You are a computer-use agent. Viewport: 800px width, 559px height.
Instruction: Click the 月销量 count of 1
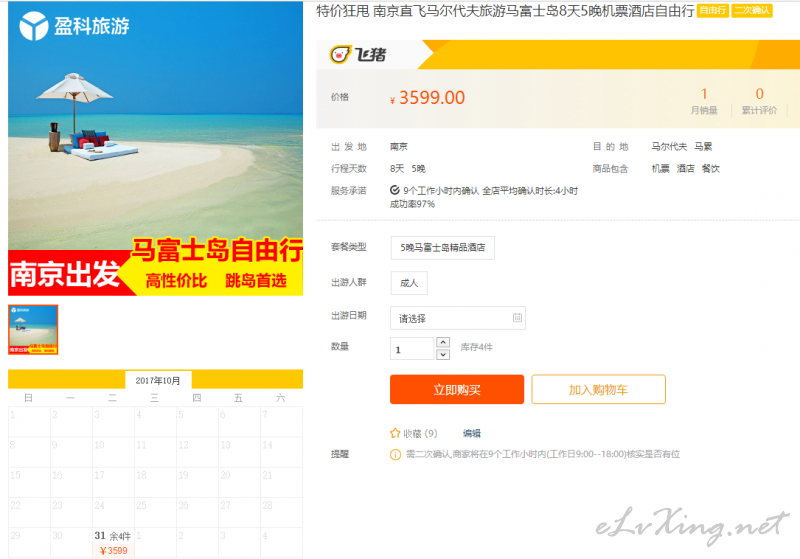(x=704, y=94)
